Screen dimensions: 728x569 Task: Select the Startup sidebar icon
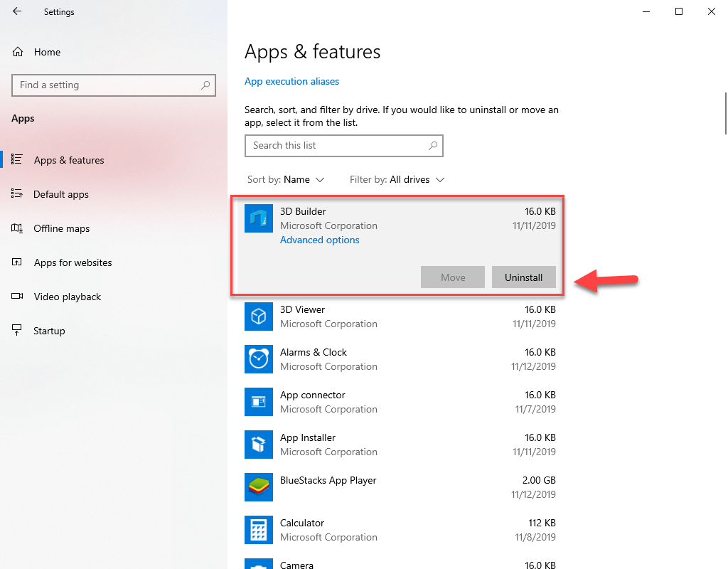coord(17,330)
